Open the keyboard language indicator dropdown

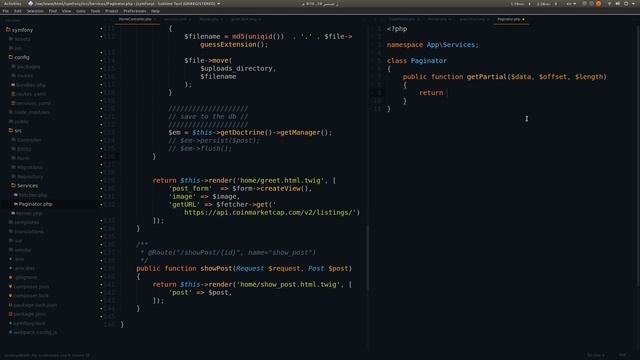(571, 3)
